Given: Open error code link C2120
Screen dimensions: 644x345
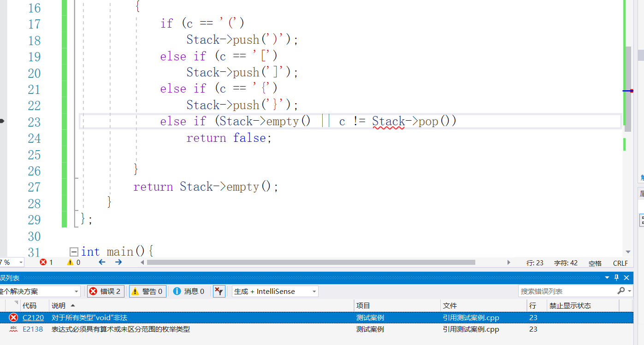Looking at the screenshot, I should (x=33, y=317).
